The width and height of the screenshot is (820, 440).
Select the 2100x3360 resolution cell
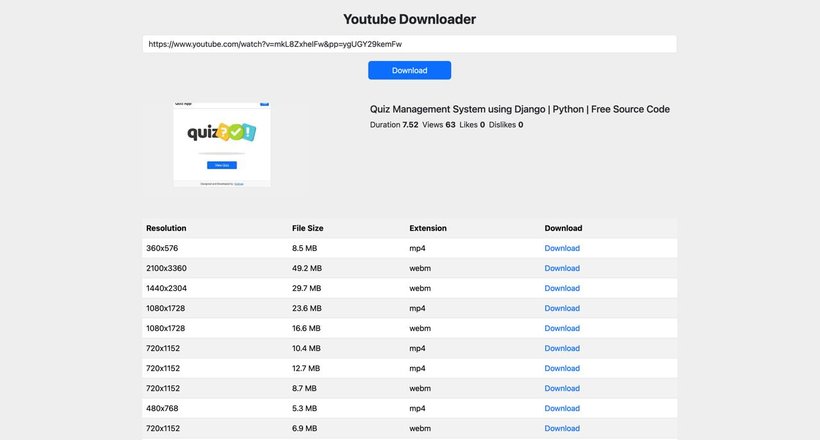pos(166,268)
